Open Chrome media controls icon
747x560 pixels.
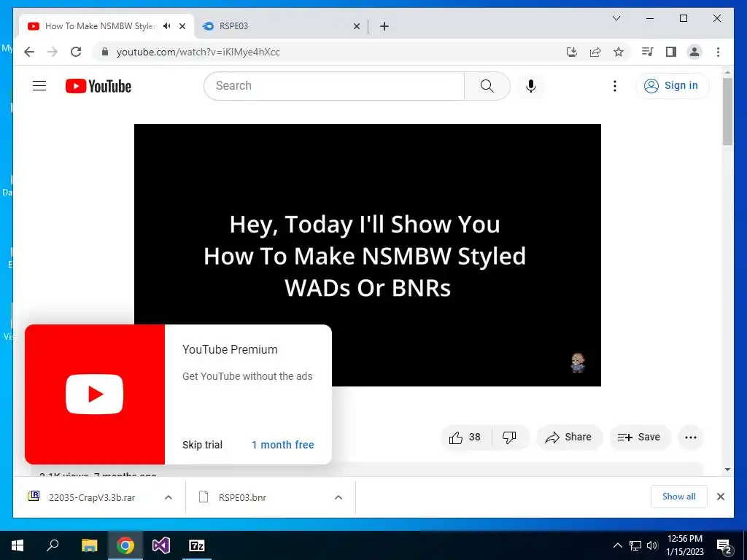click(x=648, y=52)
